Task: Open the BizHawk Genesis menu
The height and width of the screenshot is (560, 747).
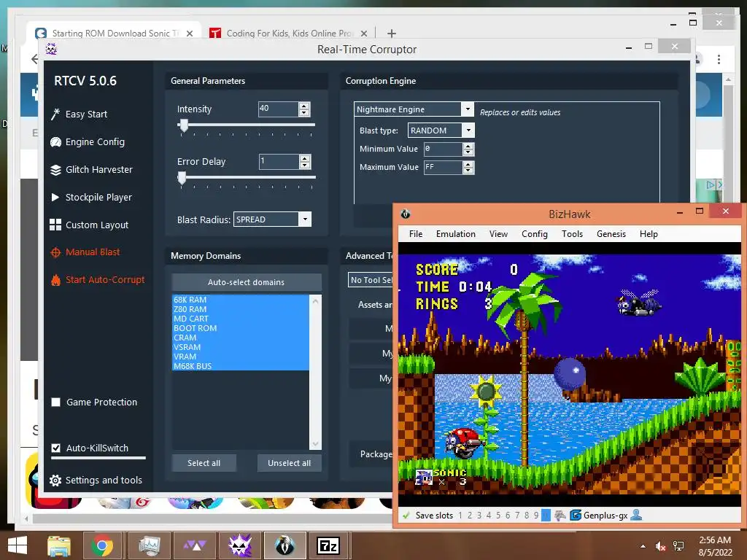Action: 611,234
